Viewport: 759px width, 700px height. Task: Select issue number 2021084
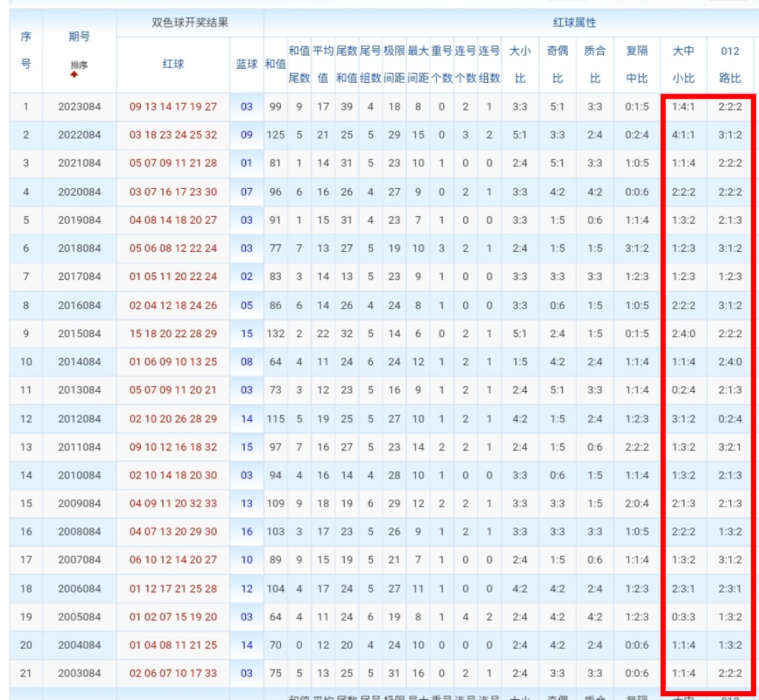(x=79, y=163)
